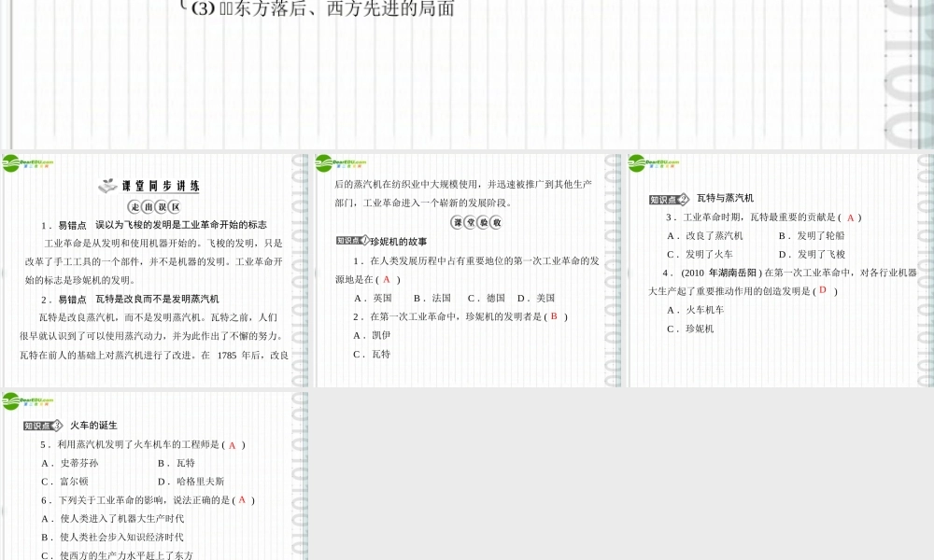Screen dimensions: 934x560
Task: Click the 知识点 badge next to 火车的诞生
Action: (43, 426)
